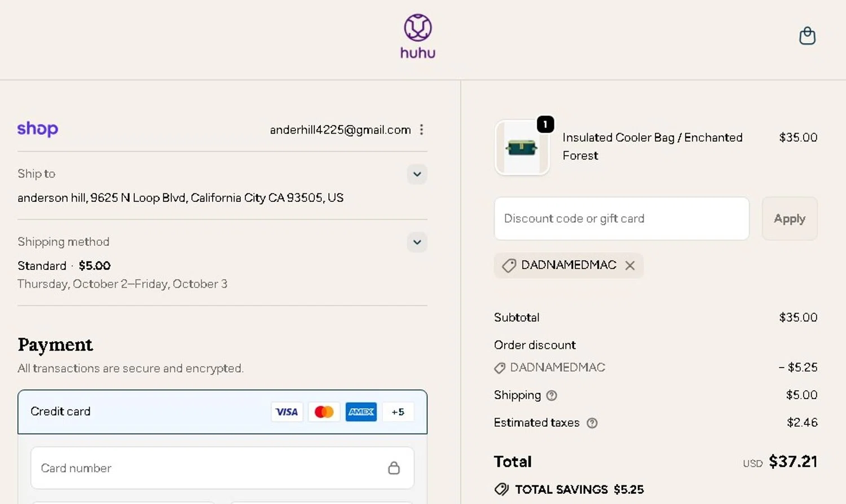Viewport: 846px width, 504px height.
Task: Open the Insulated Cooler Bag thumbnail
Action: pyautogui.click(x=522, y=148)
